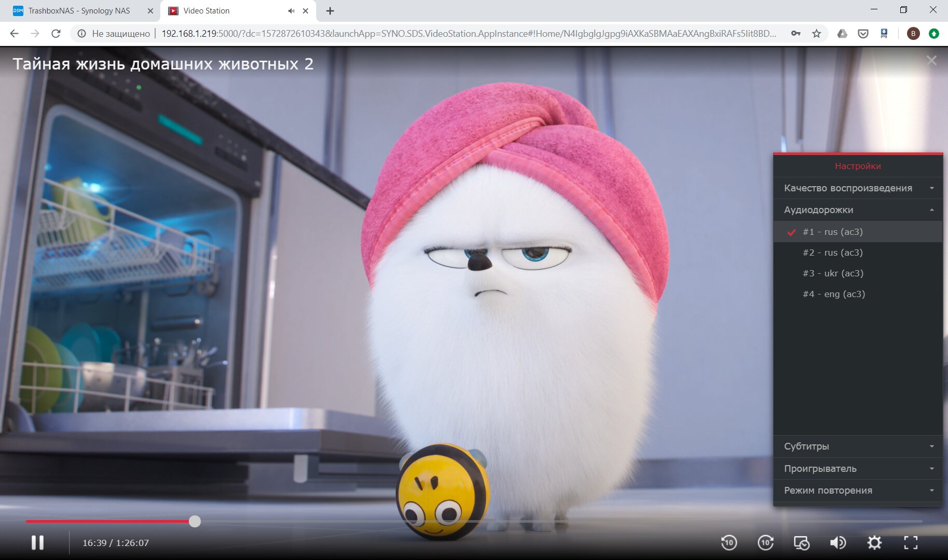The width and height of the screenshot is (948, 560).
Task: Enter fullscreen mode
Action: click(911, 542)
